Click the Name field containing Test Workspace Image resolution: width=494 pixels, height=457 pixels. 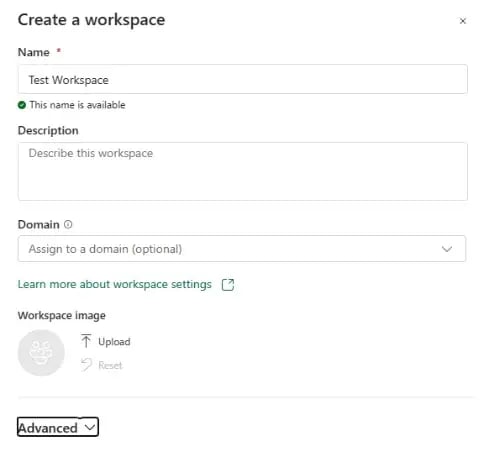[243, 79]
